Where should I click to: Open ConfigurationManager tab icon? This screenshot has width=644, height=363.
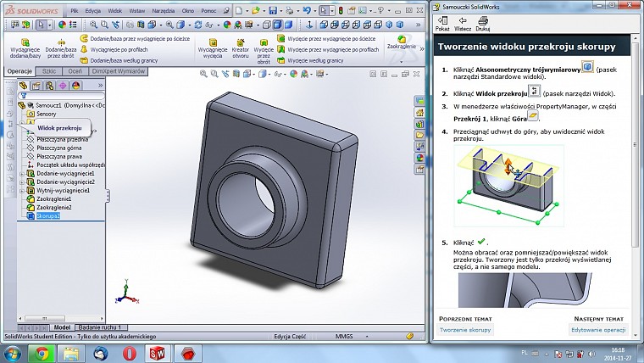[x=49, y=86]
